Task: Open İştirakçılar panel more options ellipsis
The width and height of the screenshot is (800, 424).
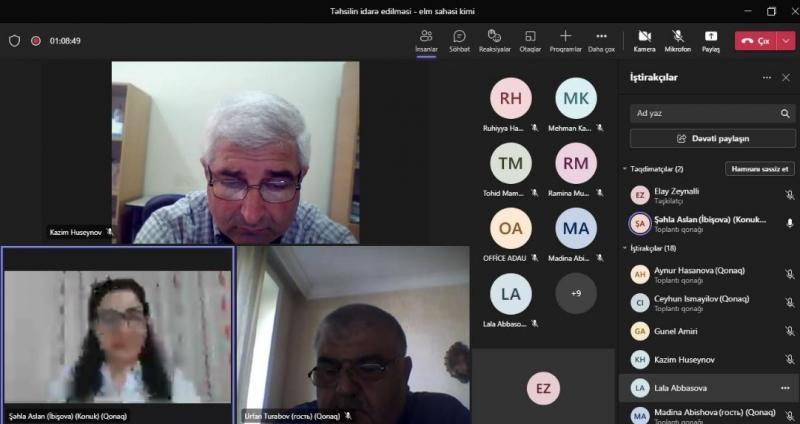Action: click(767, 78)
